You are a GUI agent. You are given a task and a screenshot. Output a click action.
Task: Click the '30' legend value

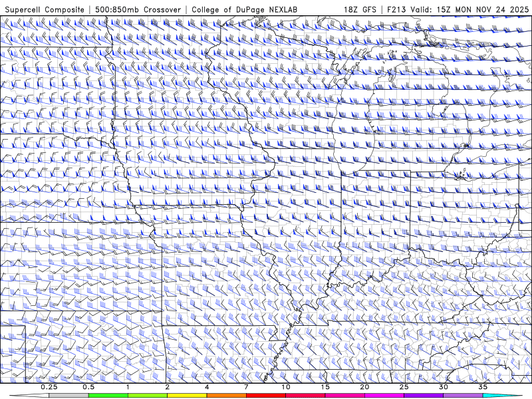tap(443, 387)
